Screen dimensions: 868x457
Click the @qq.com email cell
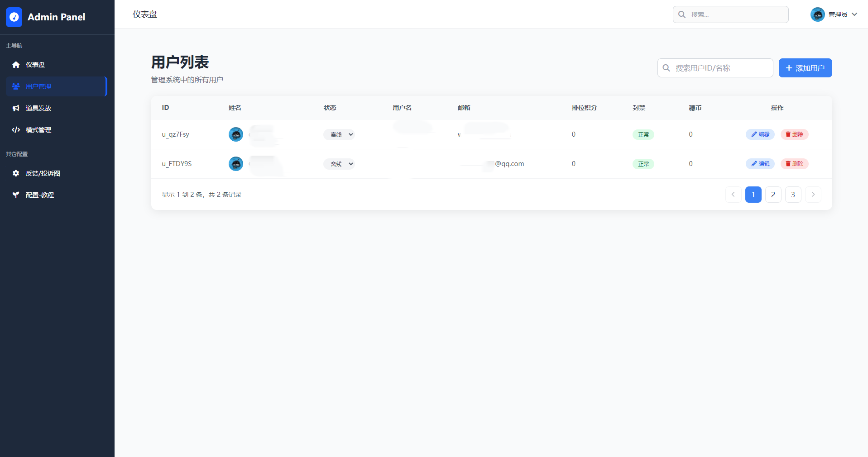(509, 164)
